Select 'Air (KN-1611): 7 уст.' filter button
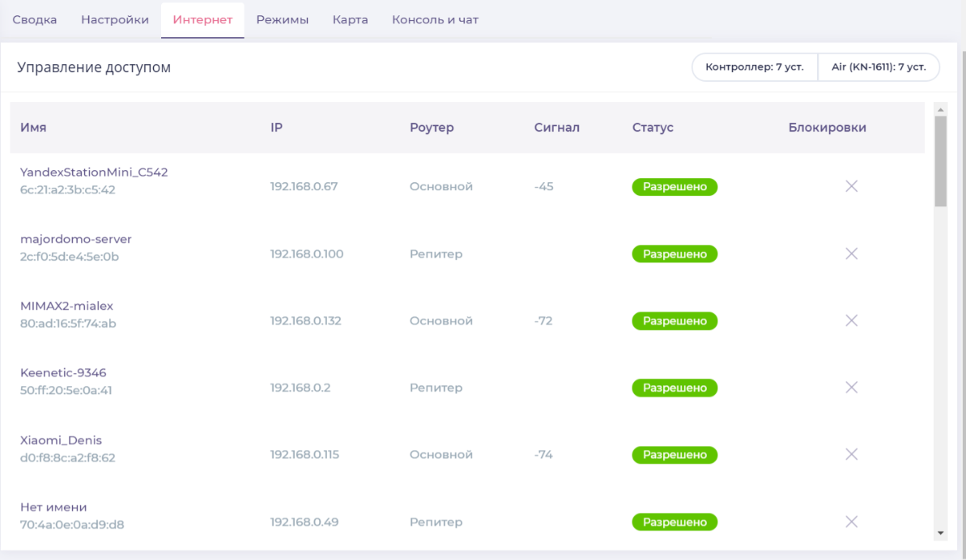Image resolution: width=966 pixels, height=560 pixels. 879,67
